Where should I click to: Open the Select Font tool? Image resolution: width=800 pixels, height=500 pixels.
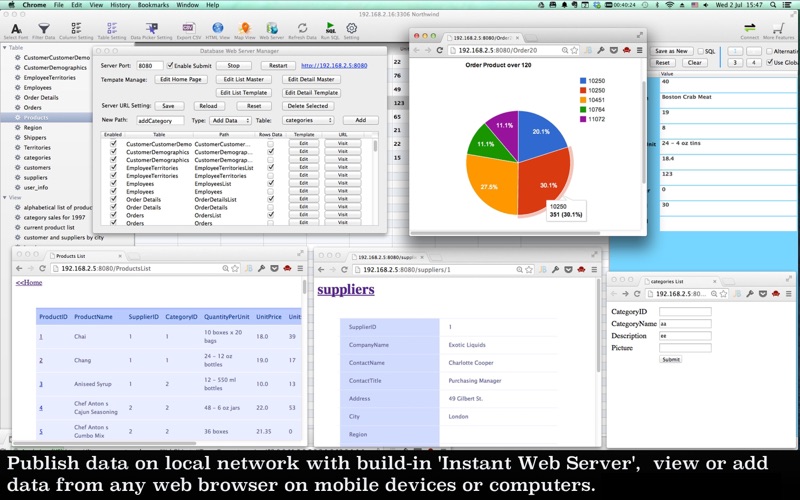coord(16,29)
